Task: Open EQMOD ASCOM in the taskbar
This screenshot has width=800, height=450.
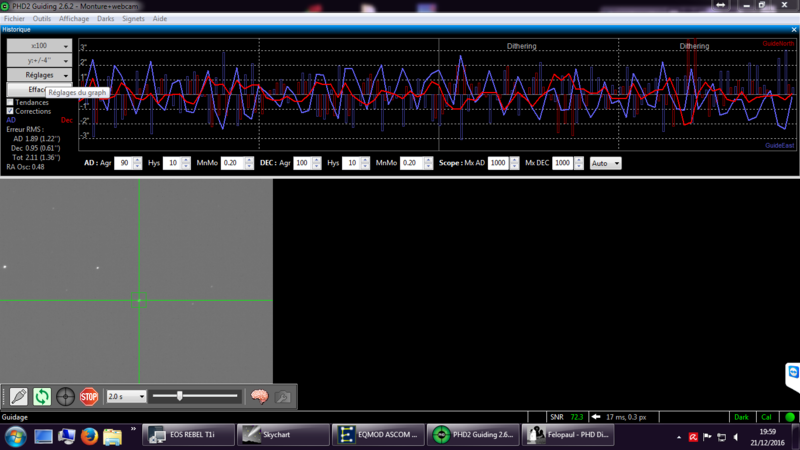Action: (379, 435)
